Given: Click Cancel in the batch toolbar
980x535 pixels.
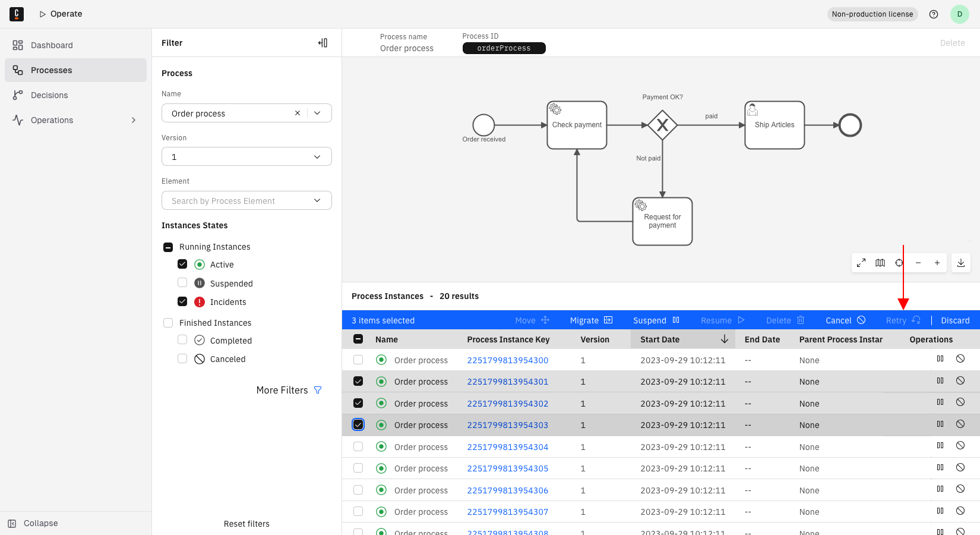Looking at the screenshot, I should (845, 320).
